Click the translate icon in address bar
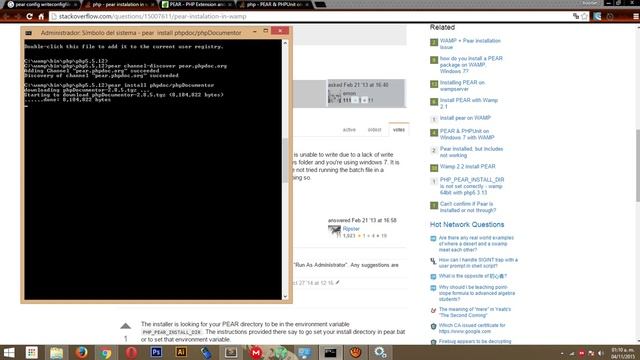Screen dimensions: 640x360 click(x=576, y=16)
